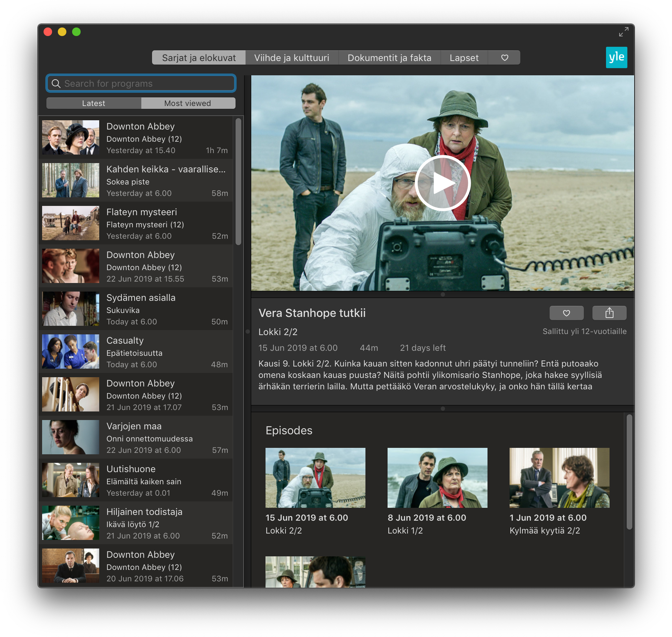Show Latest programs
Image resolution: width=672 pixels, height=637 pixels.
click(x=94, y=103)
